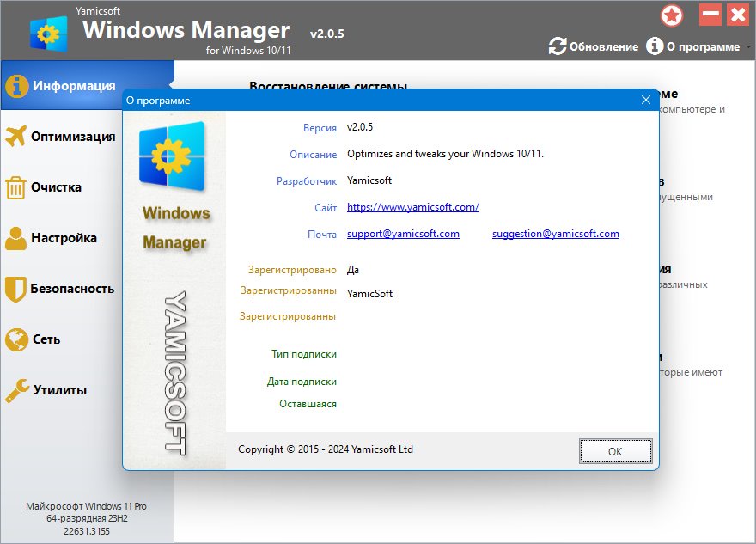Click the 'for Windows 10/11' header subtitle
Image resolution: width=756 pixels, height=544 pixels.
(x=248, y=50)
